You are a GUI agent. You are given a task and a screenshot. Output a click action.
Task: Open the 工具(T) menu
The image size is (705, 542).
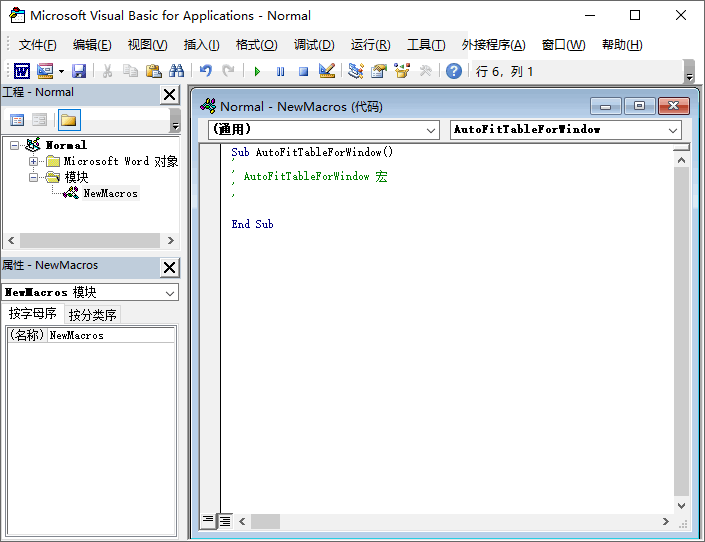pos(426,45)
